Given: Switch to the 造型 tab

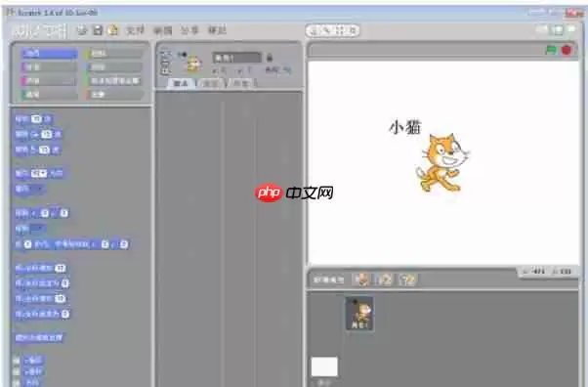Looking at the screenshot, I should pos(211,83).
